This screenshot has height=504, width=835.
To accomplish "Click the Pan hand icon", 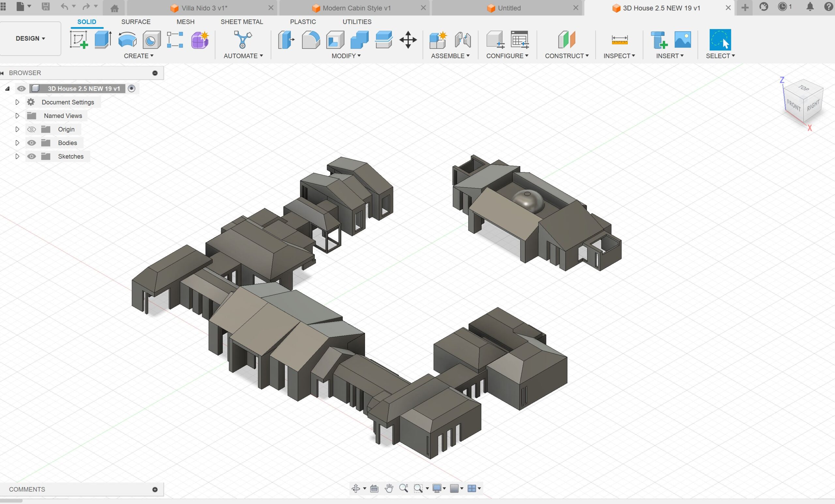I will click(x=389, y=488).
